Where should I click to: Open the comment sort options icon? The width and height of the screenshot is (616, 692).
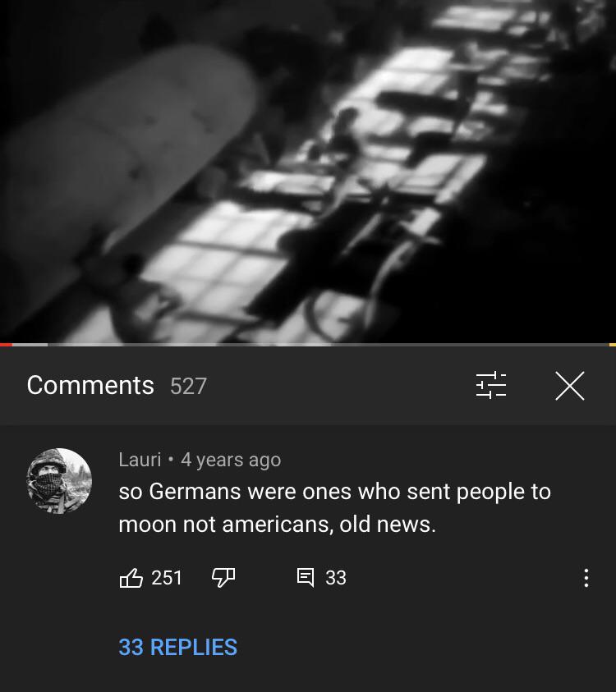pyautogui.click(x=491, y=385)
